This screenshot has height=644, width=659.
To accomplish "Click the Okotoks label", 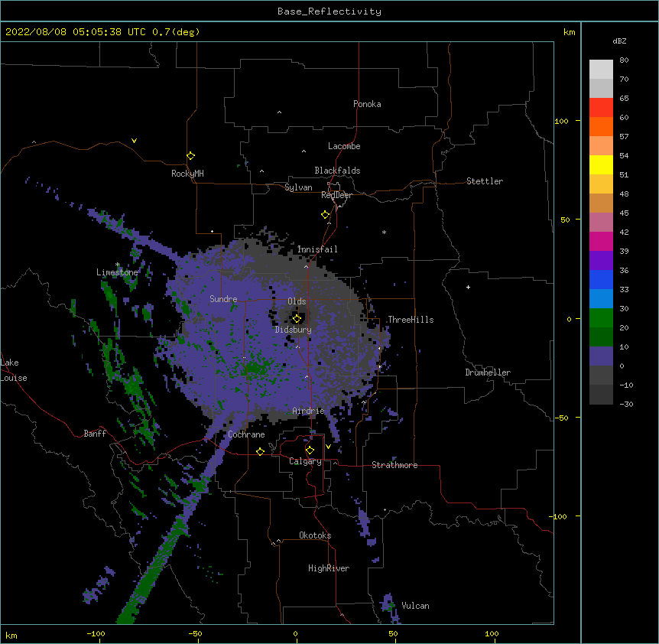I will click(x=315, y=535).
